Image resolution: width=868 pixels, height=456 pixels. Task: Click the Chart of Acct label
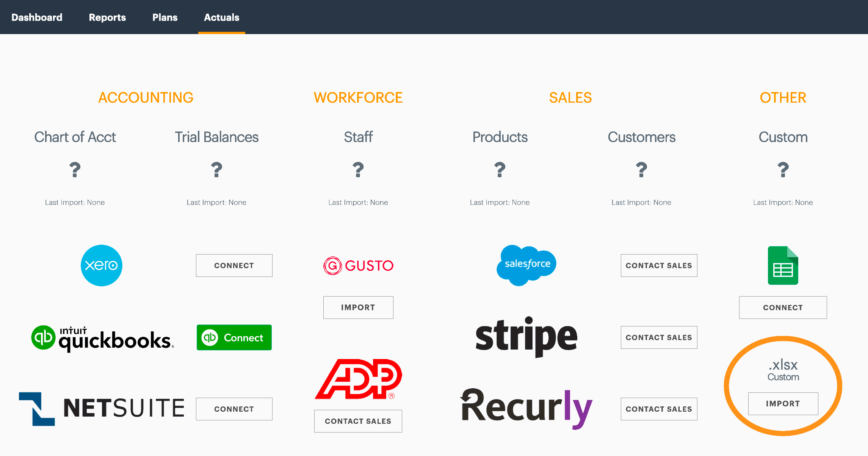tap(75, 137)
